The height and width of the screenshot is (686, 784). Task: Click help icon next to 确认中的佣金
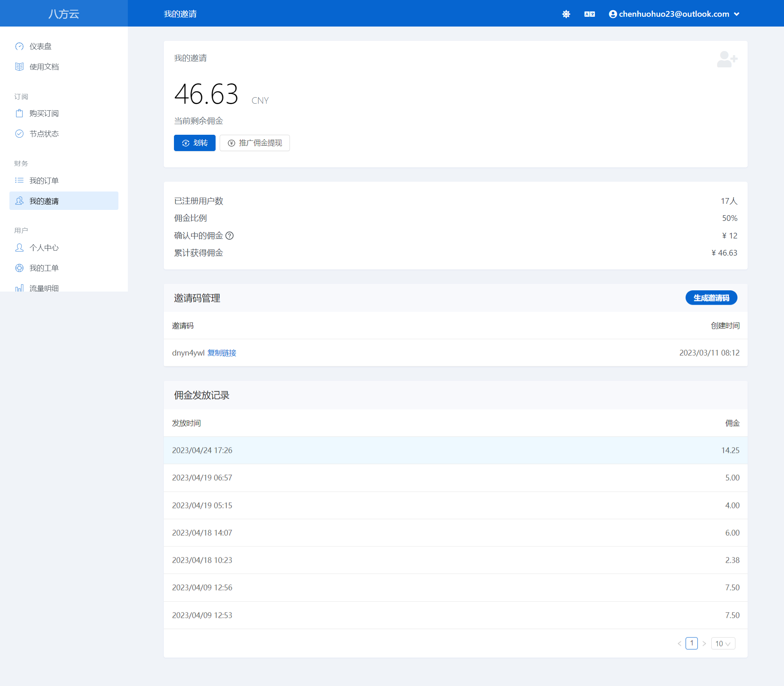[x=229, y=236]
